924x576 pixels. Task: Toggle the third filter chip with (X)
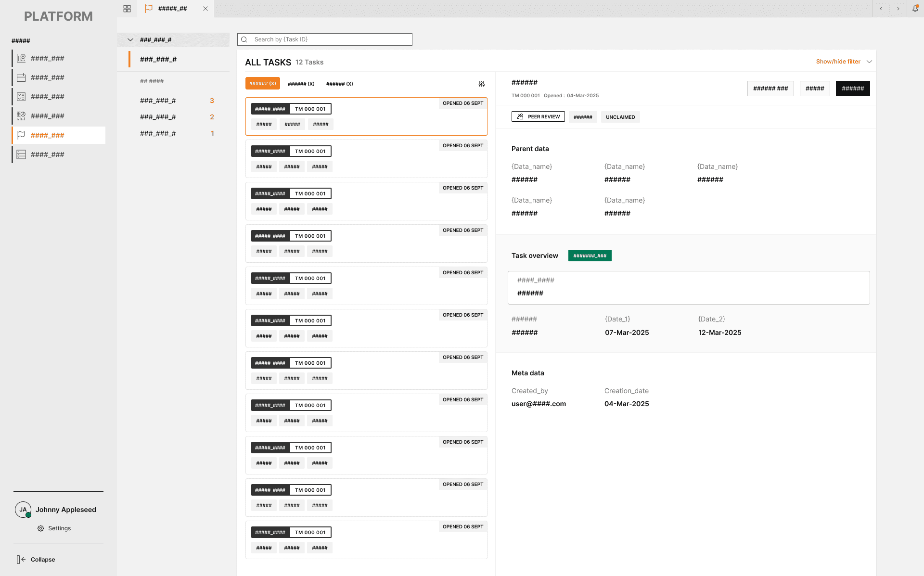pos(339,84)
